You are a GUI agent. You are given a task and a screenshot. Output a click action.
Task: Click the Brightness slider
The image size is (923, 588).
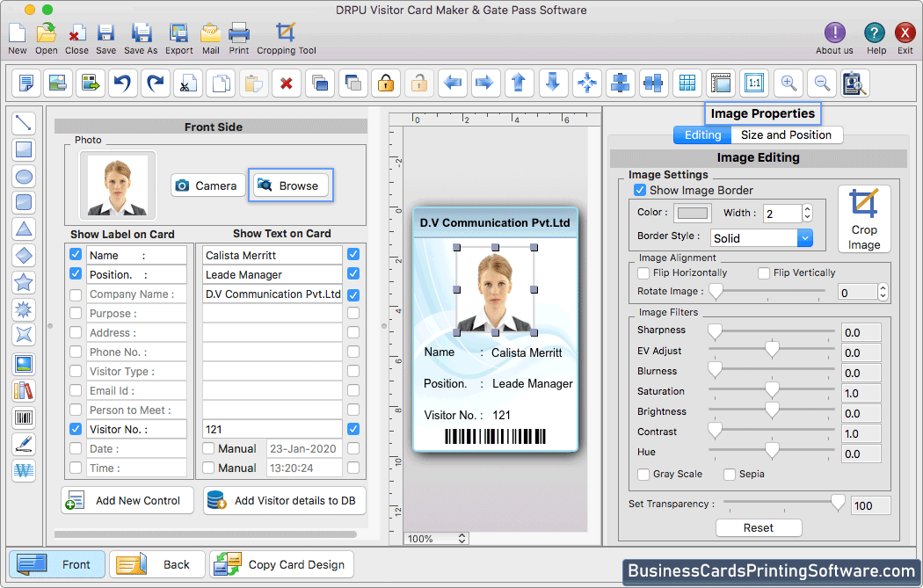772,411
